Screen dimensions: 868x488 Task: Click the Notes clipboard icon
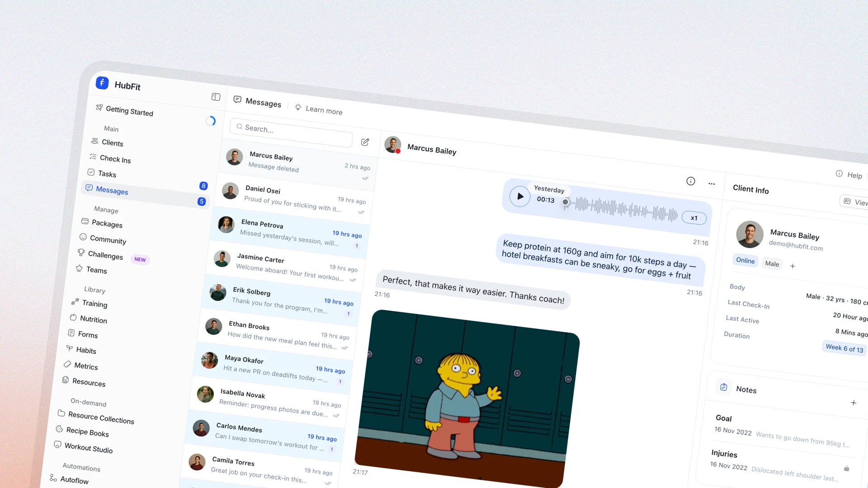pos(723,387)
